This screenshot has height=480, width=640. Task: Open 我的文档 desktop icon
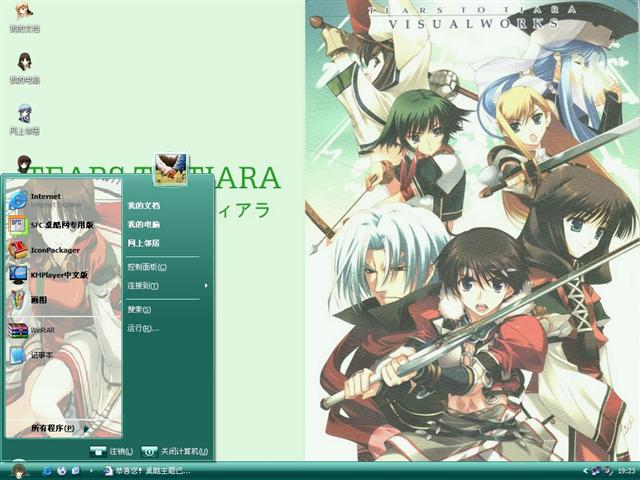click(x=24, y=17)
